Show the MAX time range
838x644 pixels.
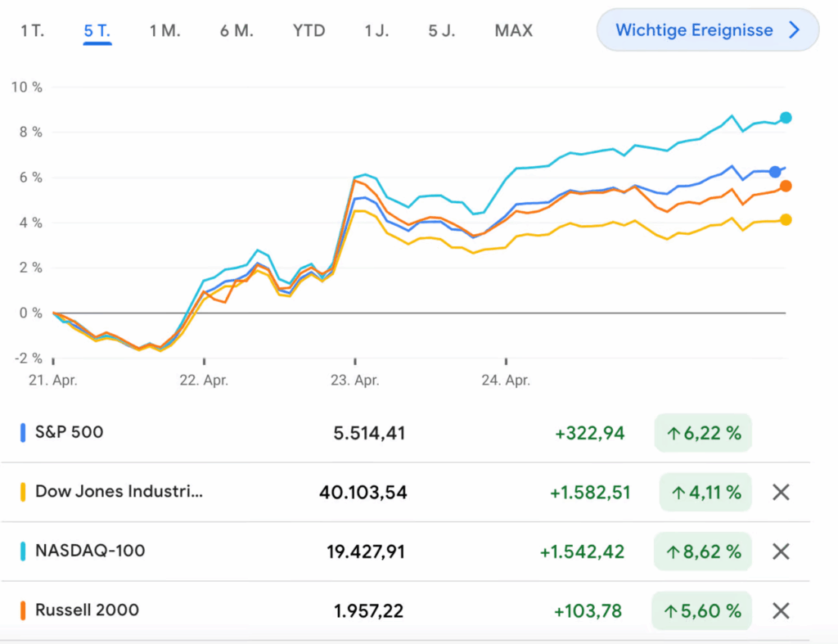point(513,31)
